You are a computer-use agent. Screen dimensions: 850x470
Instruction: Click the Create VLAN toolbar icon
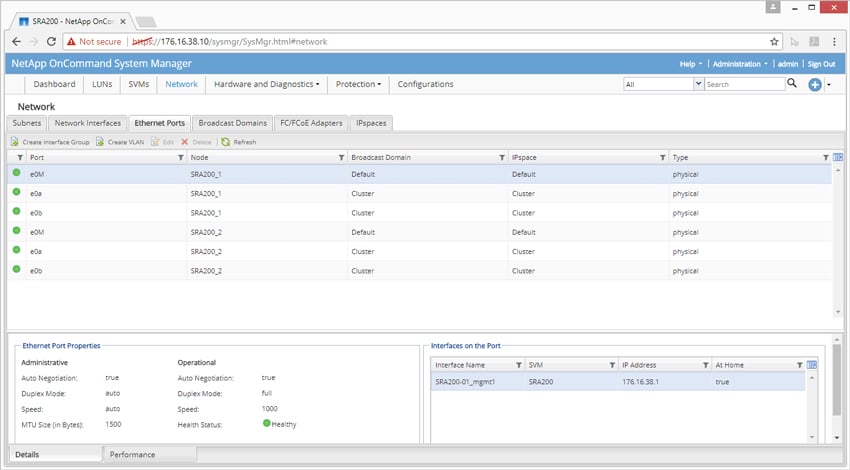(x=100, y=142)
